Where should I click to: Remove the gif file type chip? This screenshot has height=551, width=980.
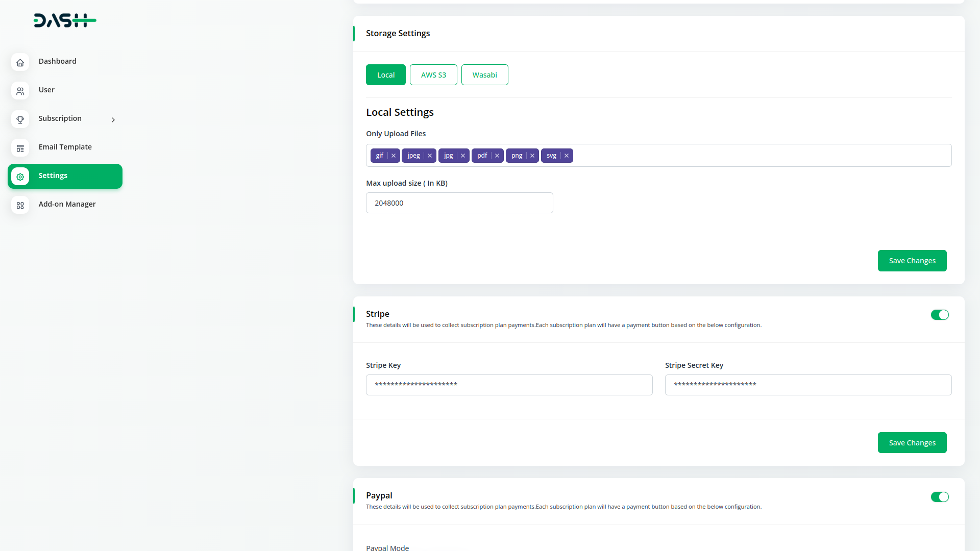(x=393, y=156)
